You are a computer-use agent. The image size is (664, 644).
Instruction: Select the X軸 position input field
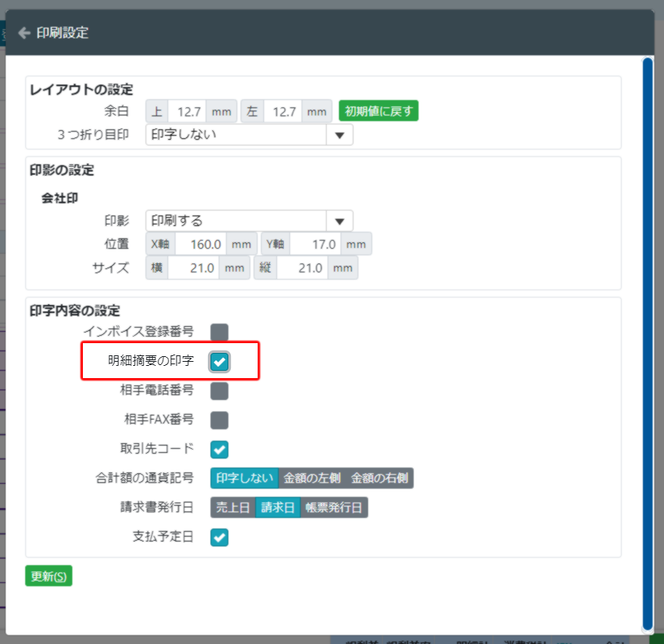point(202,244)
